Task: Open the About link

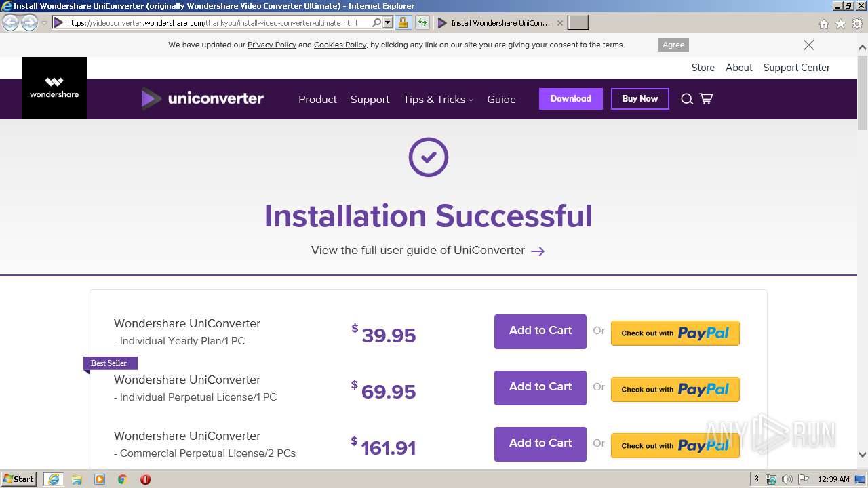Action: 739,68
